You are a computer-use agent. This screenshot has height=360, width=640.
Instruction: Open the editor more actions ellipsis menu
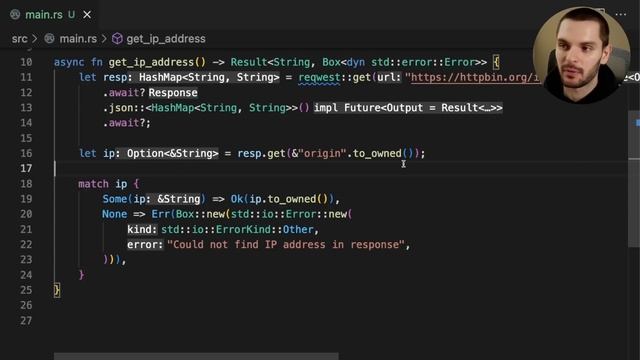pos(620,14)
